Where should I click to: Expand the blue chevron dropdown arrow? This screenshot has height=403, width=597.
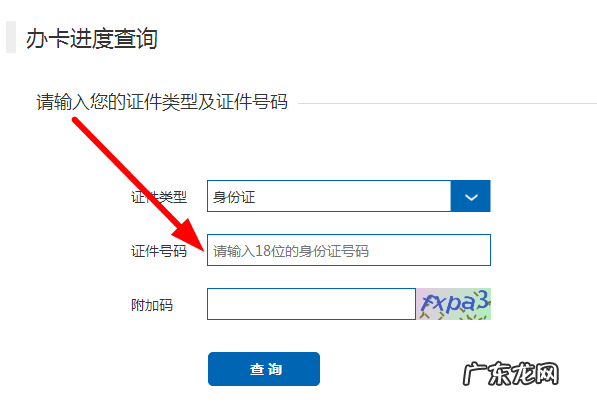471,196
